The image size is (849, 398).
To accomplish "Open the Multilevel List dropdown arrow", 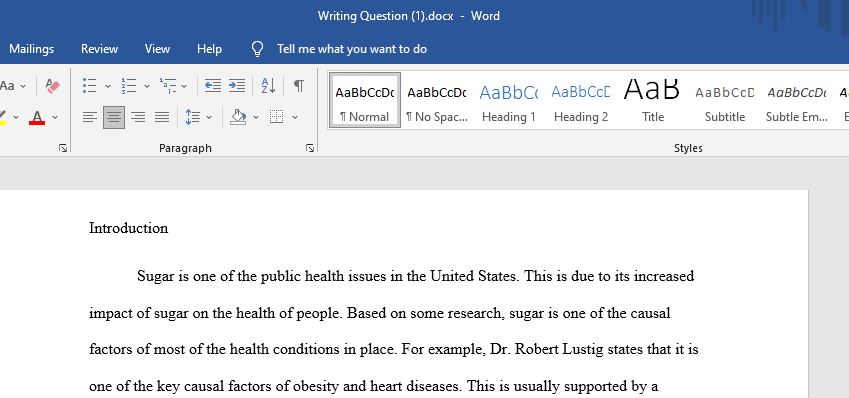I will pos(184,86).
